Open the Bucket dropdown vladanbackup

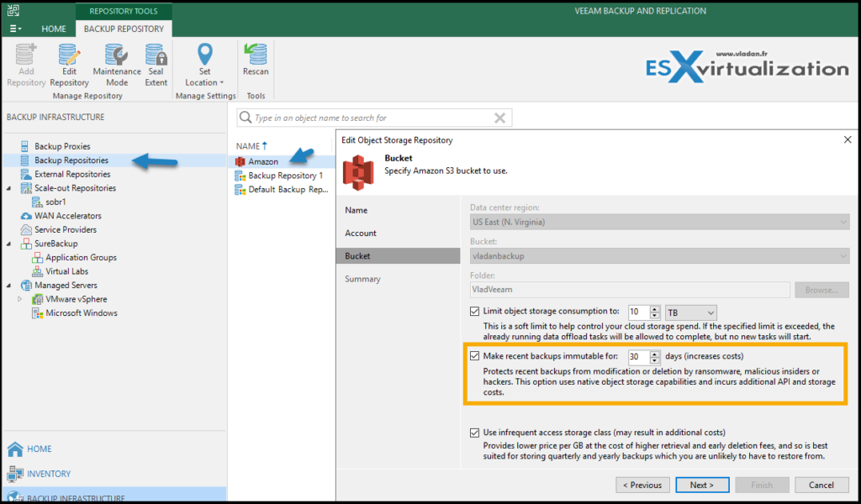[659, 256]
